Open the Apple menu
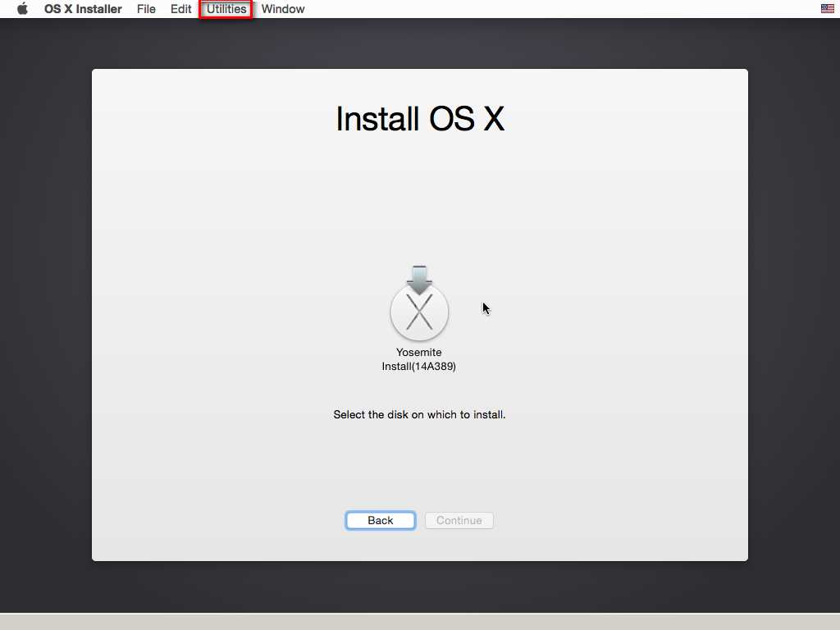This screenshot has height=630, width=840. point(22,8)
